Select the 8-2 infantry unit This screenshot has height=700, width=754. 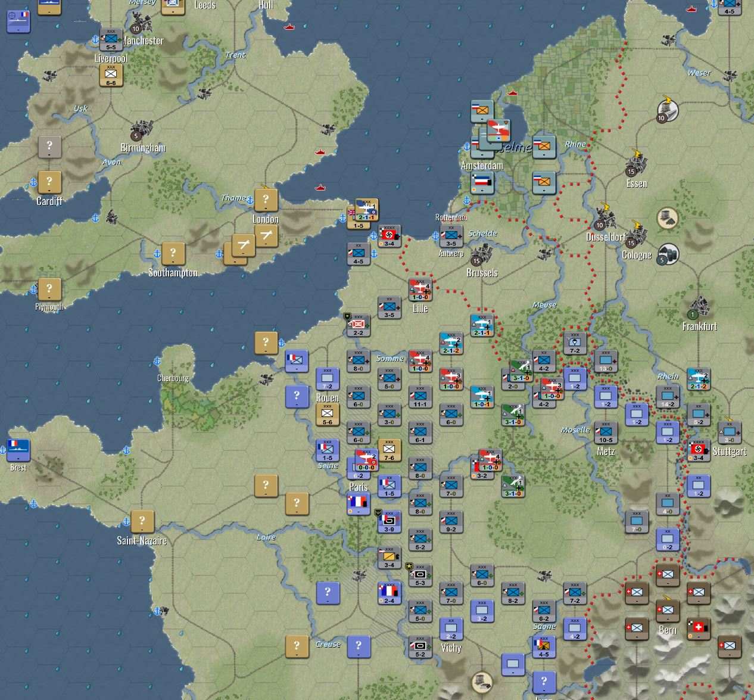coord(513,593)
